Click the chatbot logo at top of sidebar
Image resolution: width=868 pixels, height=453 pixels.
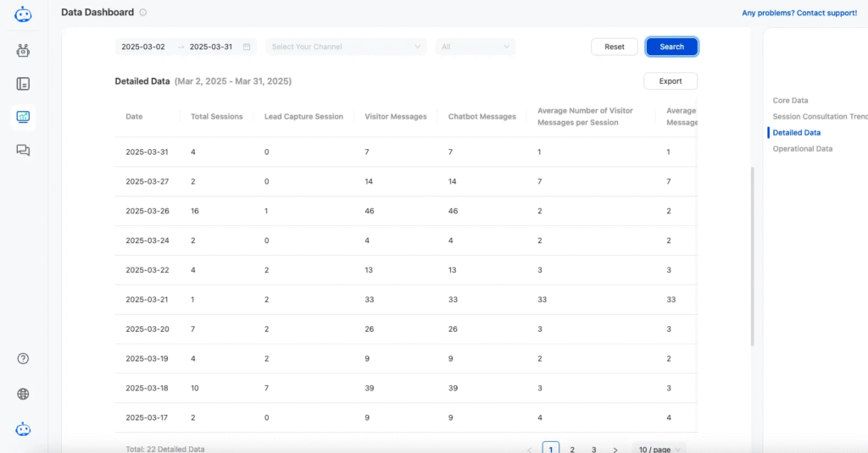(23, 14)
